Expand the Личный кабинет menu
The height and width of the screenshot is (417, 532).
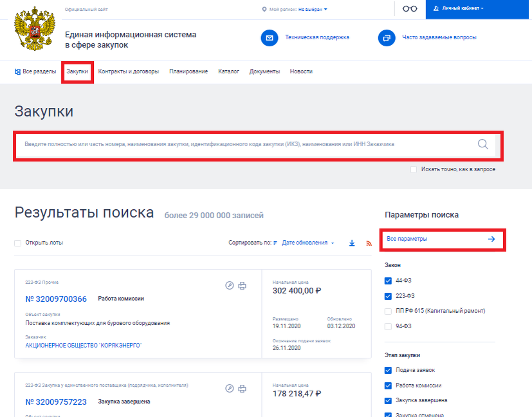pyautogui.click(x=463, y=8)
